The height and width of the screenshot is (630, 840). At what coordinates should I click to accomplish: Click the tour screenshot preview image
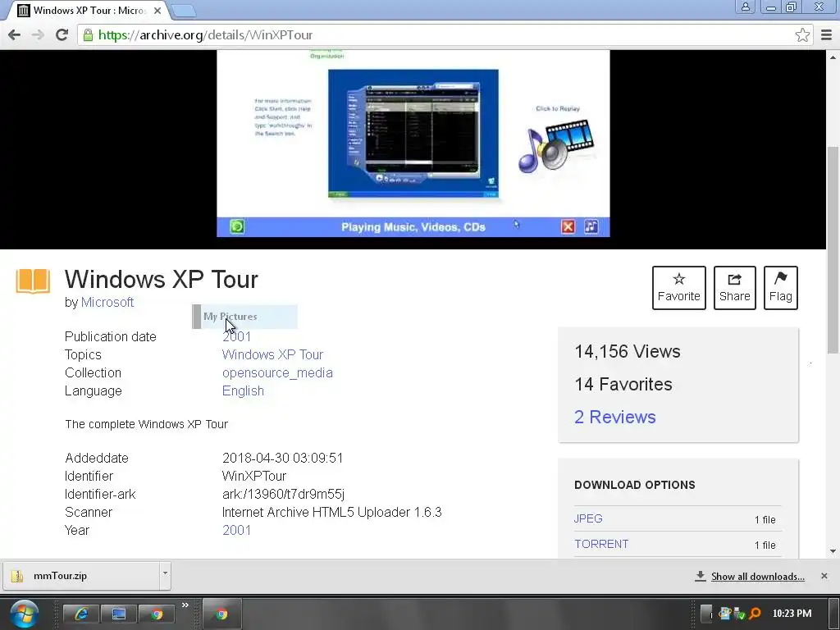pos(413,134)
